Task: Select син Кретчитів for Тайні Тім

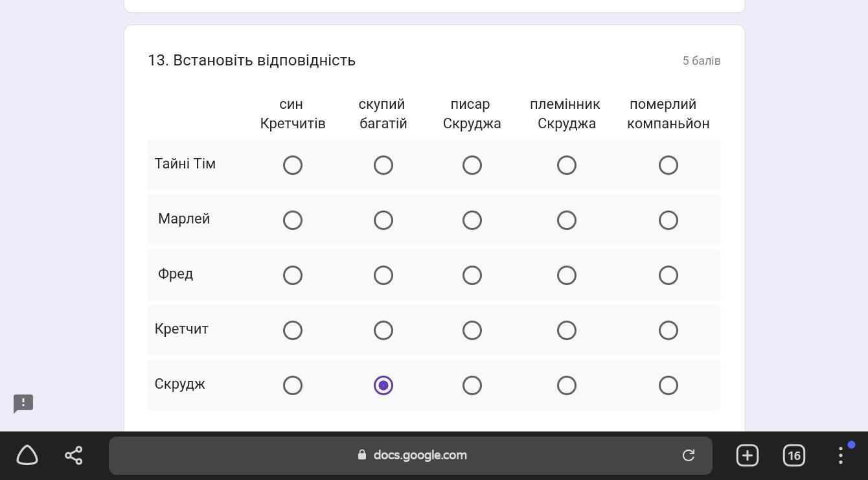Action: [x=293, y=165]
